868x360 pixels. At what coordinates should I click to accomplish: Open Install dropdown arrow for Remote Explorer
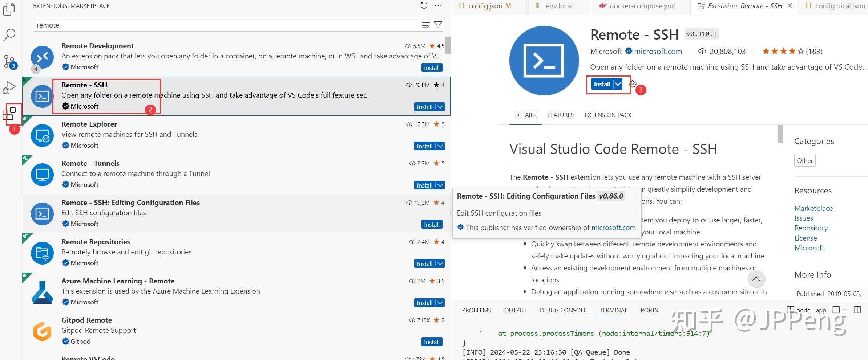pos(440,146)
